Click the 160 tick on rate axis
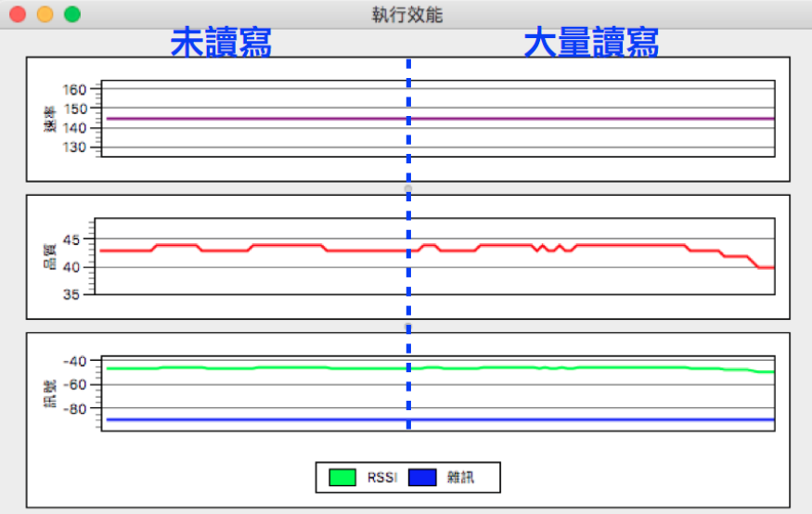This screenshot has height=514, width=812. coord(75,90)
